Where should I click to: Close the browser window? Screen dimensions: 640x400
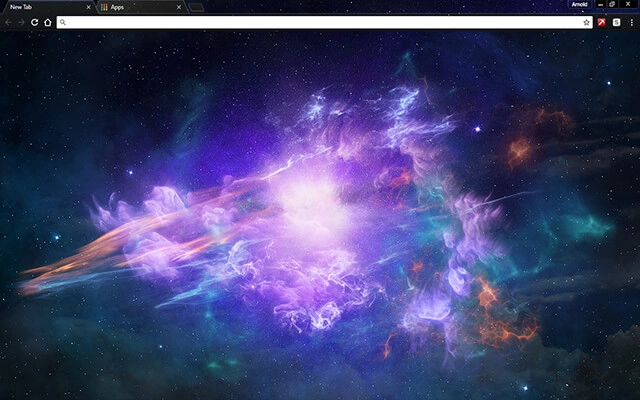pyautogui.click(x=628, y=4)
